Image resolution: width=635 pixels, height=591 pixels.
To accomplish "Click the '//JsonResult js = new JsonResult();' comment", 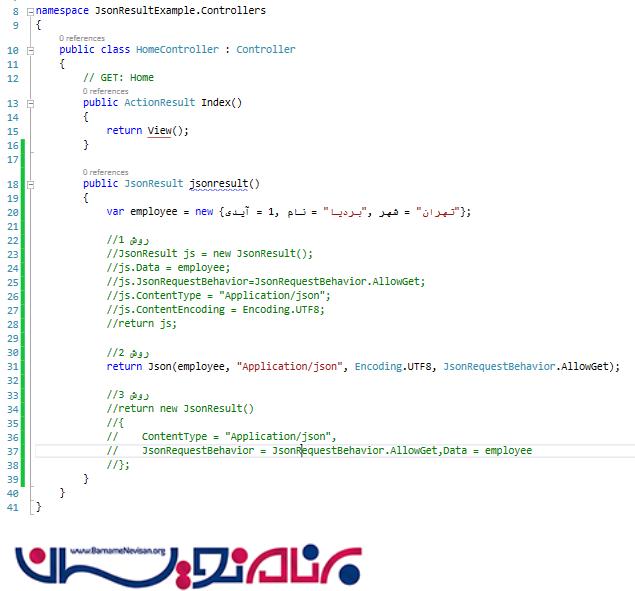I will pyautogui.click(x=210, y=254).
